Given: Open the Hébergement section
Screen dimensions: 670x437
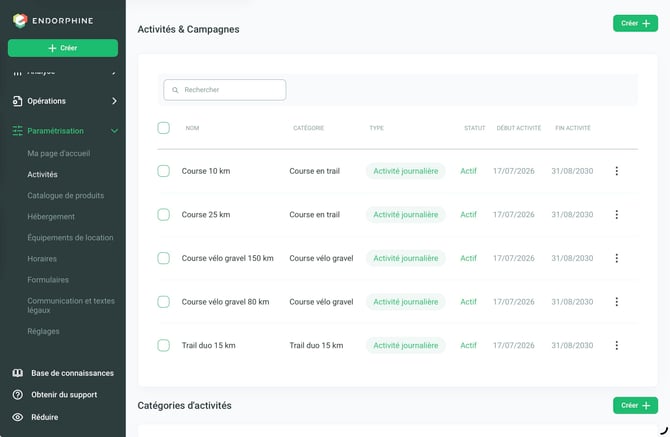Looking at the screenshot, I should pyautogui.click(x=51, y=217).
